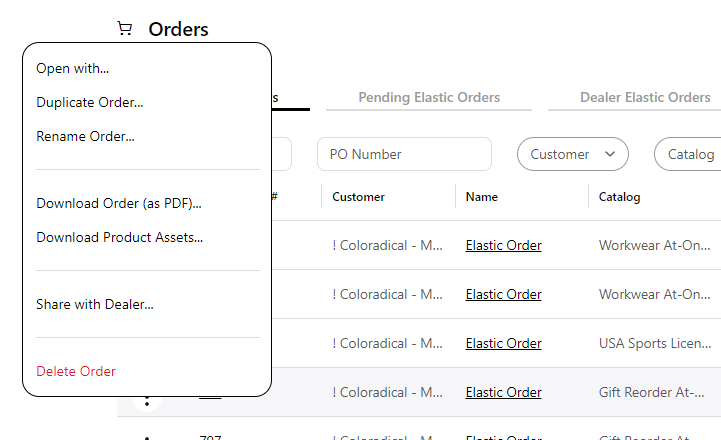This screenshot has width=721, height=440.
Task: Sort by the Customer column header
Action: pos(358,197)
